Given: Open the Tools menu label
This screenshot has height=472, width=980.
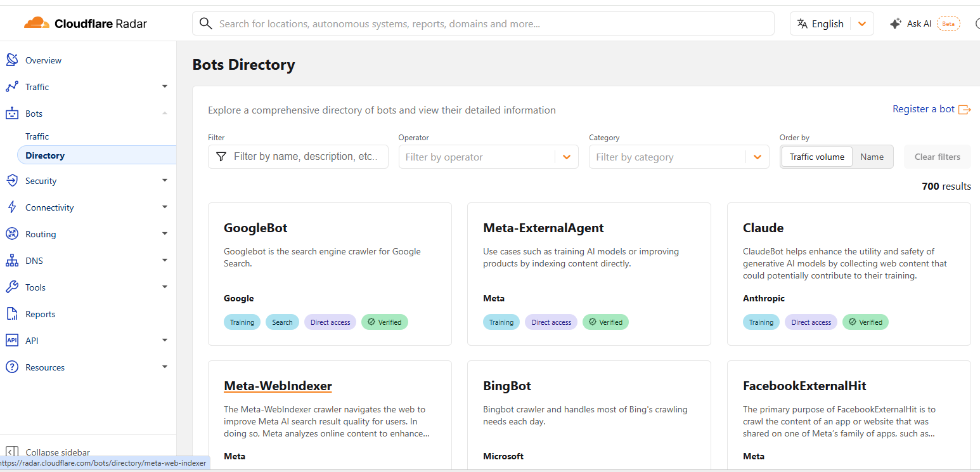Looking at the screenshot, I should pyautogui.click(x=35, y=287).
